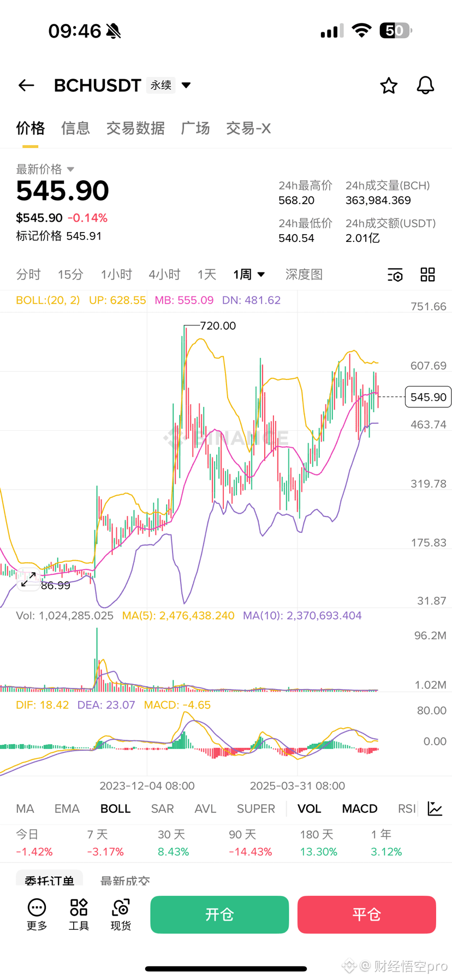This screenshot has width=452, height=980.
Task: Tap the 1 年 3.12% change
Action: [386, 843]
